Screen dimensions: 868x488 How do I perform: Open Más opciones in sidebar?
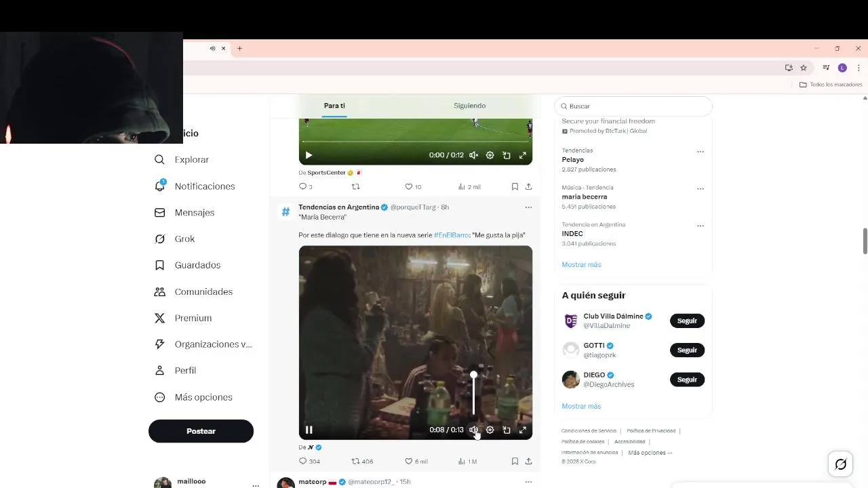[193, 397]
